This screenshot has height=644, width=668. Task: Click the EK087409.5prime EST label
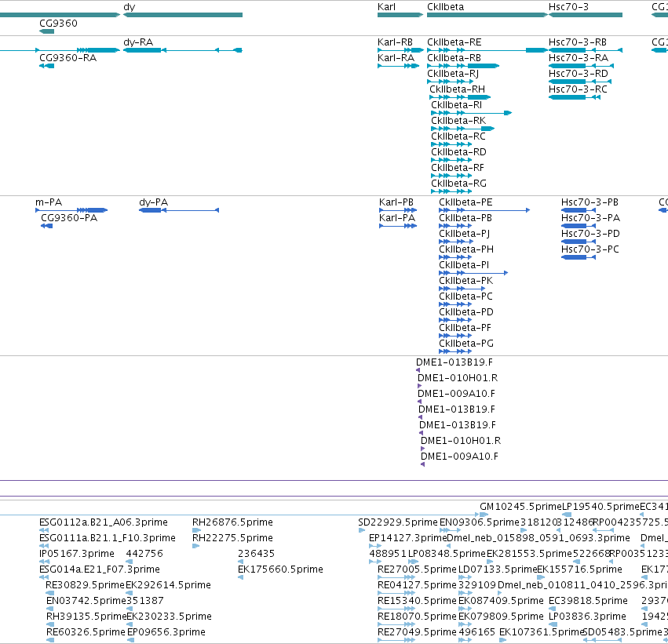point(501,601)
